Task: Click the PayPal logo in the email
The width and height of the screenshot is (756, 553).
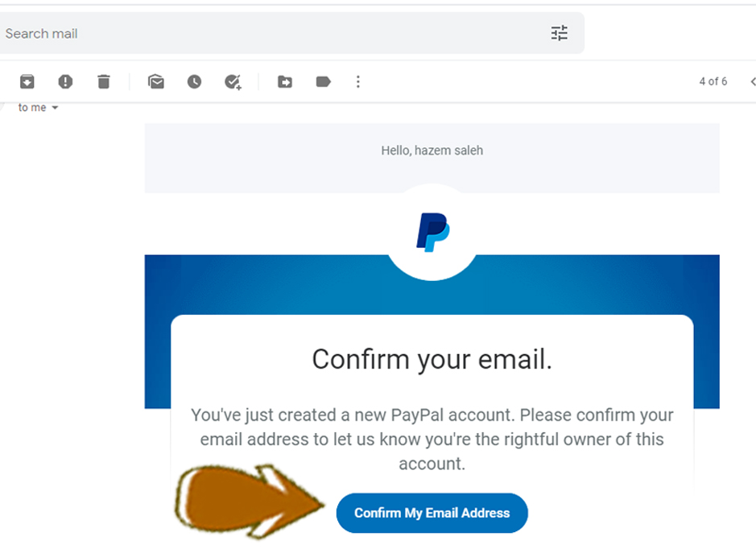Action: [x=432, y=232]
